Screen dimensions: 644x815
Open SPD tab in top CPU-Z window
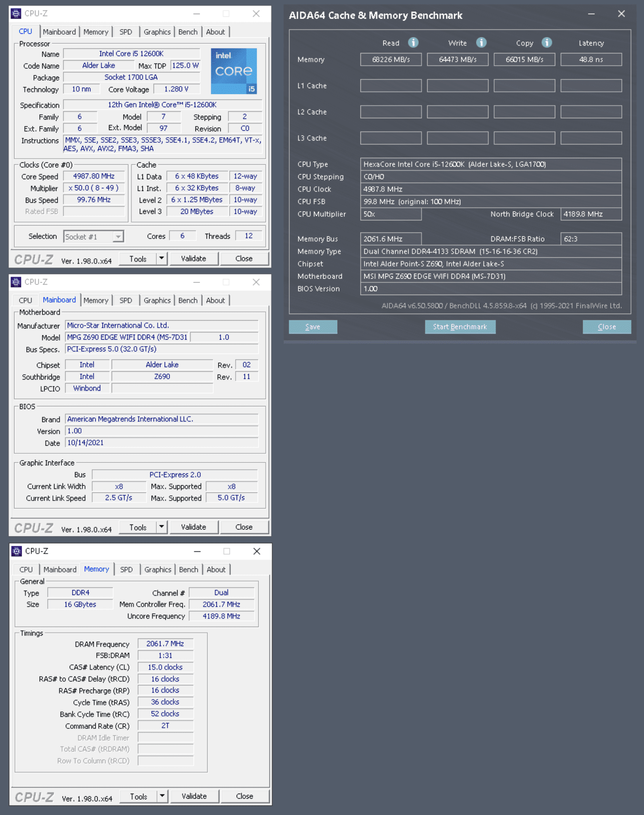point(126,32)
